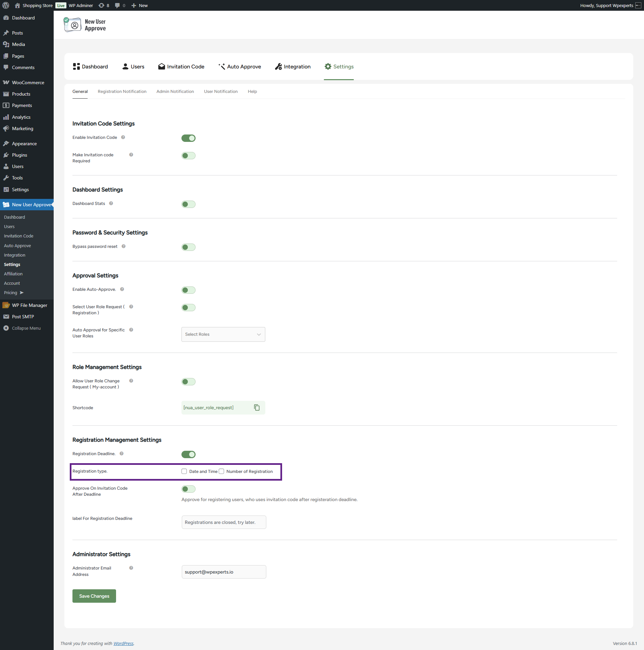Click help icon beside Administrator Email Address
The height and width of the screenshot is (650, 644).
(x=131, y=568)
